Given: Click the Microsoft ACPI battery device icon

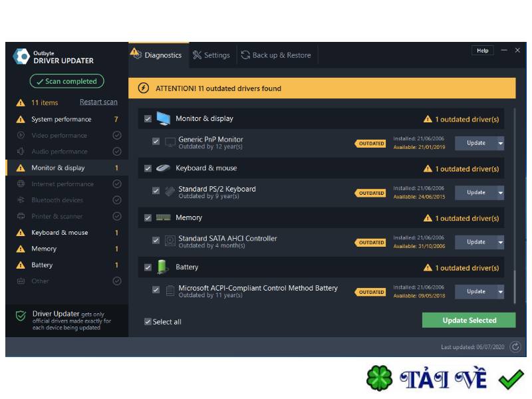Looking at the screenshot, I should pyautogui.click(x=170, y=291).
